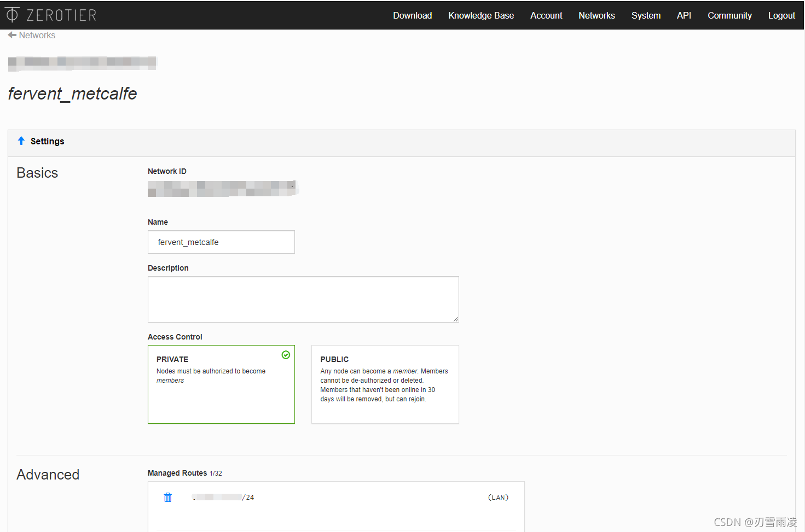Go to the Account page
805x532 pixels.
546,15
